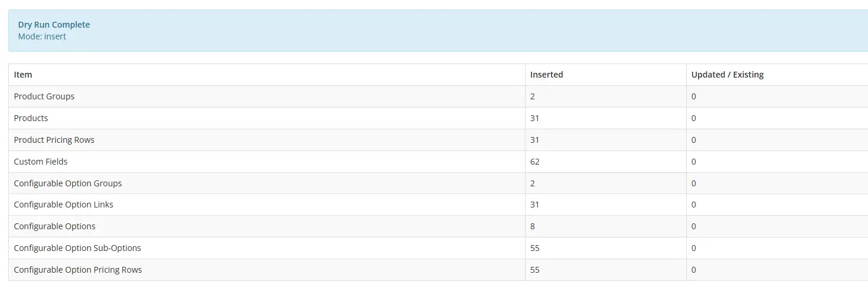Select the Product Groups row label
The height and width of the screenshot is (288, 868).
point(44,96)
